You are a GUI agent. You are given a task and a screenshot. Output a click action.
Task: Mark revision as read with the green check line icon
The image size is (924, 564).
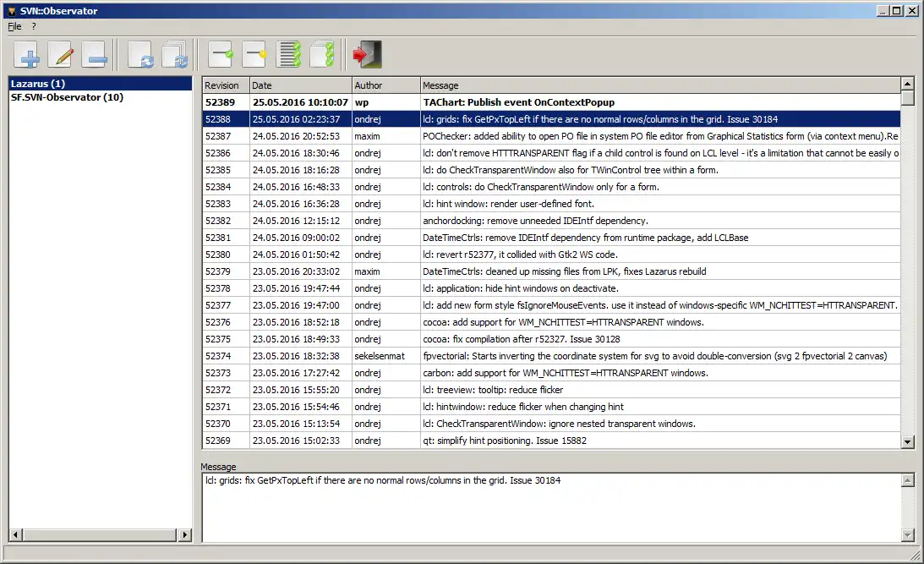point(221,55)
